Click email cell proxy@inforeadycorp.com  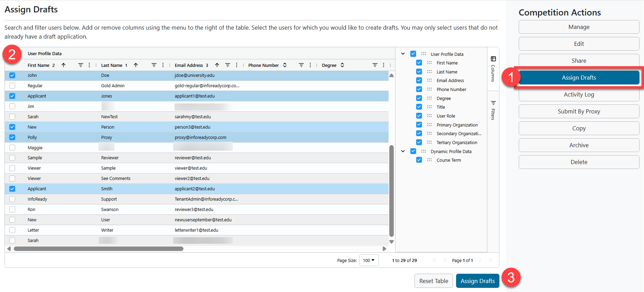200,137
